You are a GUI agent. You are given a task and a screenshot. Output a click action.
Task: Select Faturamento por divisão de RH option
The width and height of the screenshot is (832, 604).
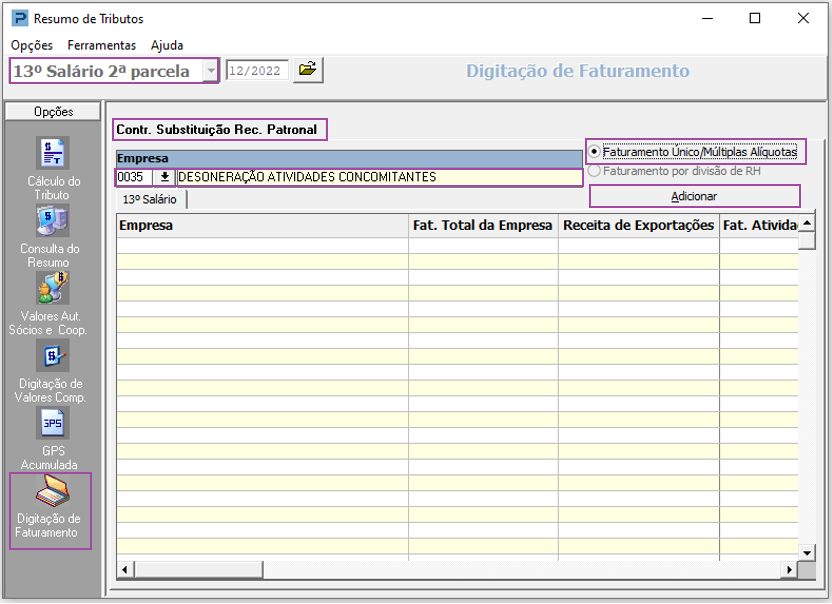pos(594,171)
